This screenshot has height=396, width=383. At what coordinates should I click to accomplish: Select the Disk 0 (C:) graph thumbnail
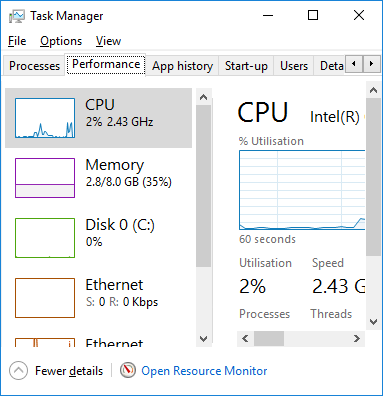click(45, 238)
